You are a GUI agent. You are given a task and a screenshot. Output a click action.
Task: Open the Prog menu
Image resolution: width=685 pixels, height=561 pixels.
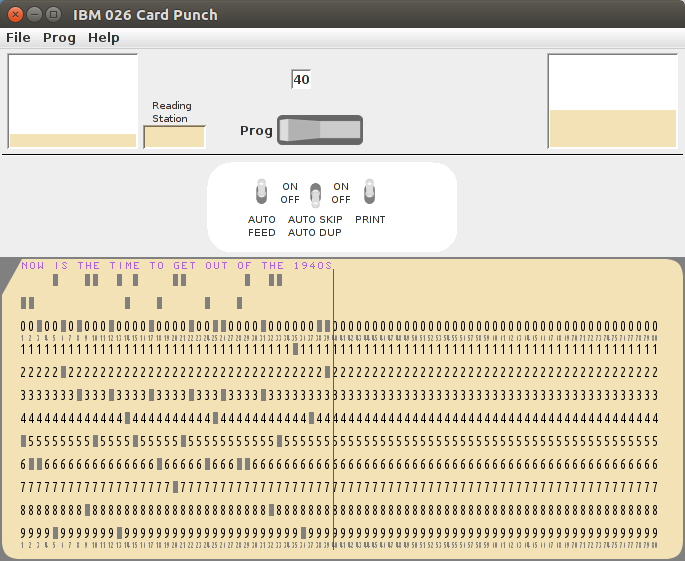59,38
